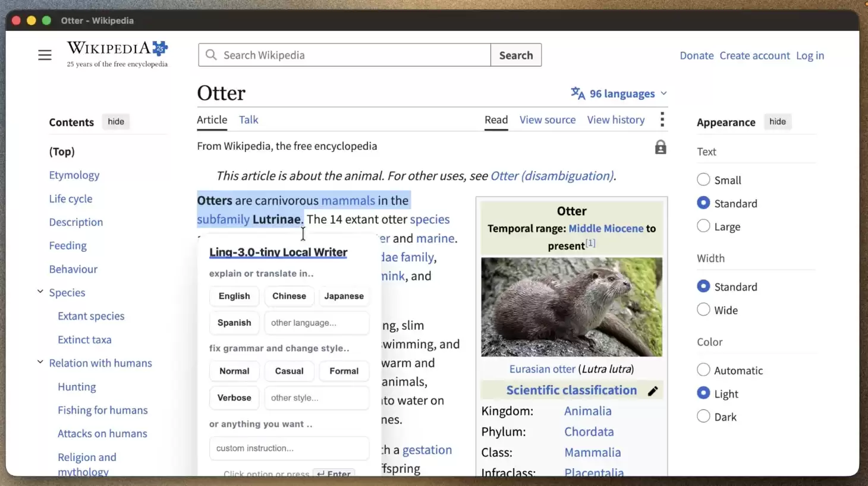868x486 pixels.
Task: Collapse the Species section in contents
Action: 40,292
